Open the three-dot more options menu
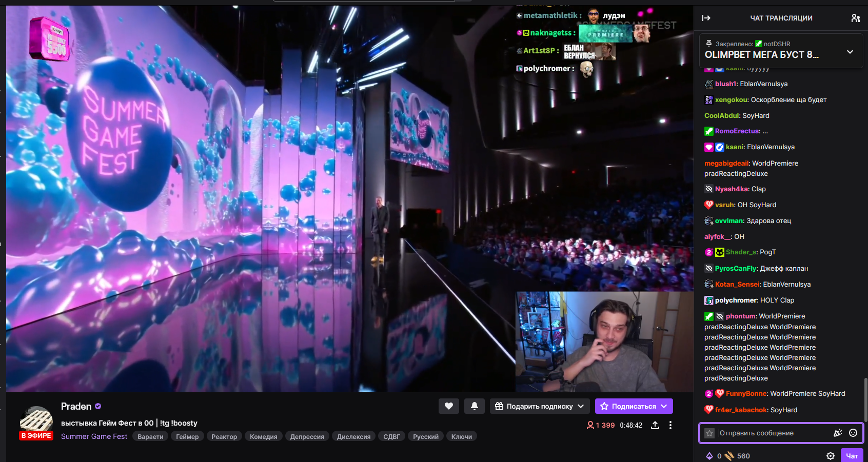 point(670,425)
